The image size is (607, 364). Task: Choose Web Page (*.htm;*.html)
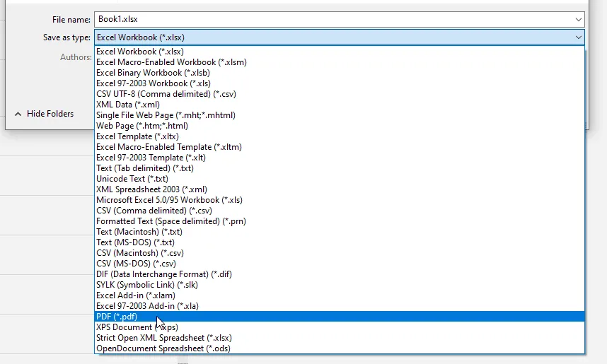coord(339,126)
